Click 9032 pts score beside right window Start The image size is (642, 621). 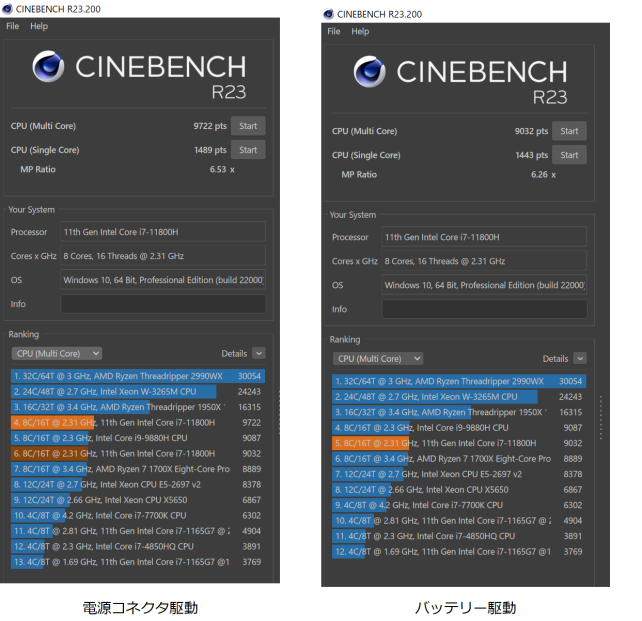click(531, 131)
